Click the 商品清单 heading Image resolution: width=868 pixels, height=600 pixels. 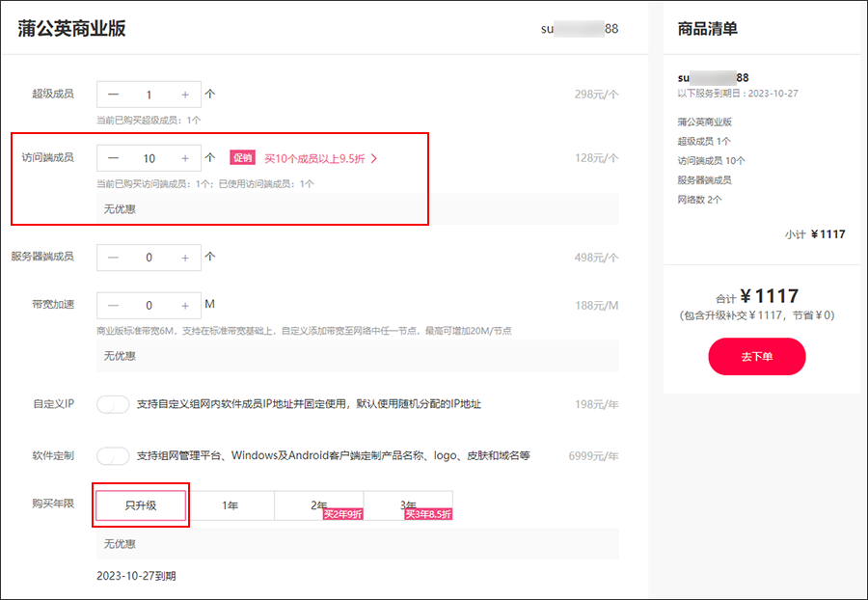click(708, 29)
